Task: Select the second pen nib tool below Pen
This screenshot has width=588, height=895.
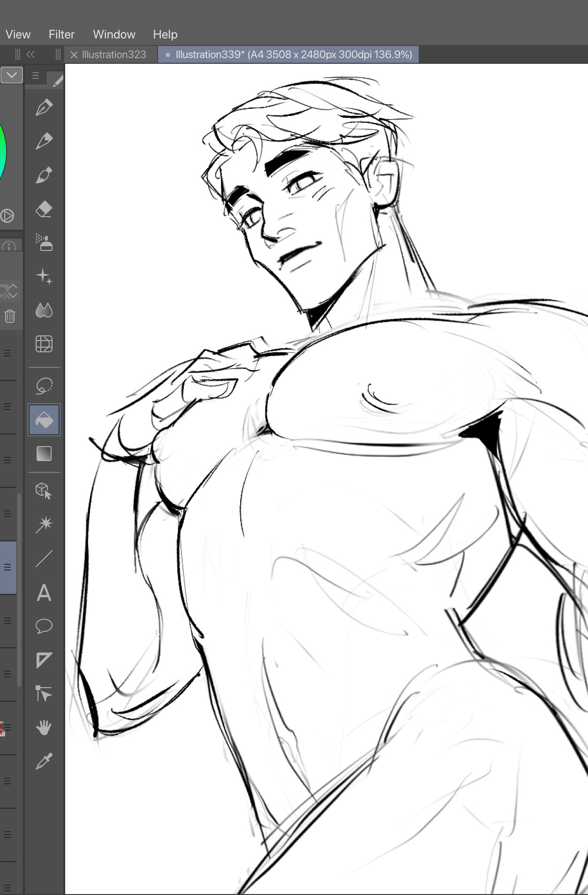Action: (44, 141)
